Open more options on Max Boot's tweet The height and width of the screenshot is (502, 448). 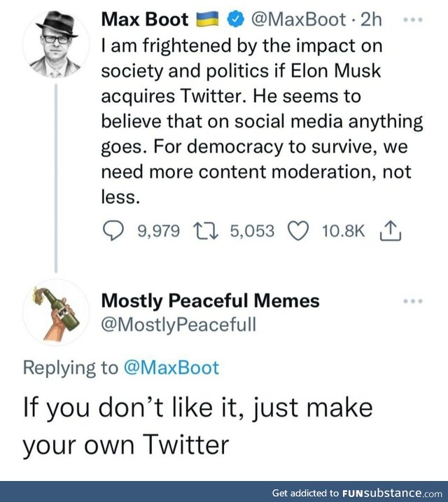click(x=414, y=19)
